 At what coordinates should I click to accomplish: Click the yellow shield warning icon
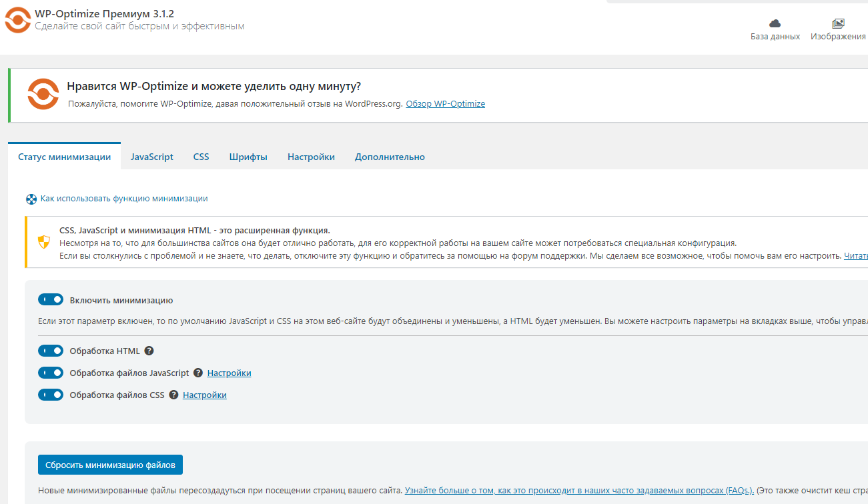[x=44, y=241]
